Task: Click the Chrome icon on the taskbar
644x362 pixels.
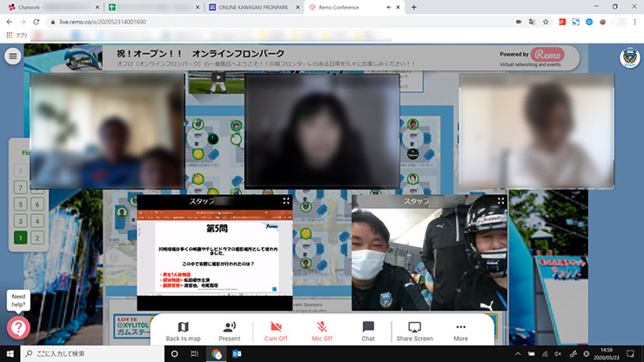Action: click(x=216, y=354)
